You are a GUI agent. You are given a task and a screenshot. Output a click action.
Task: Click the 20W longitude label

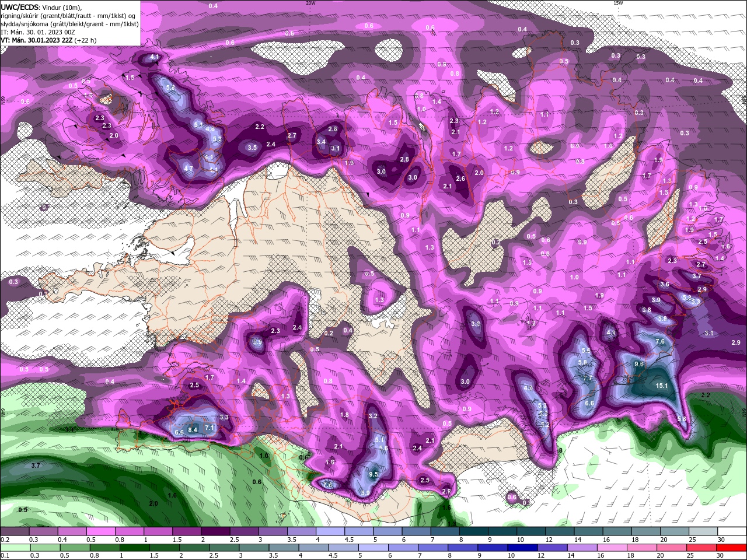click(310, 2)
